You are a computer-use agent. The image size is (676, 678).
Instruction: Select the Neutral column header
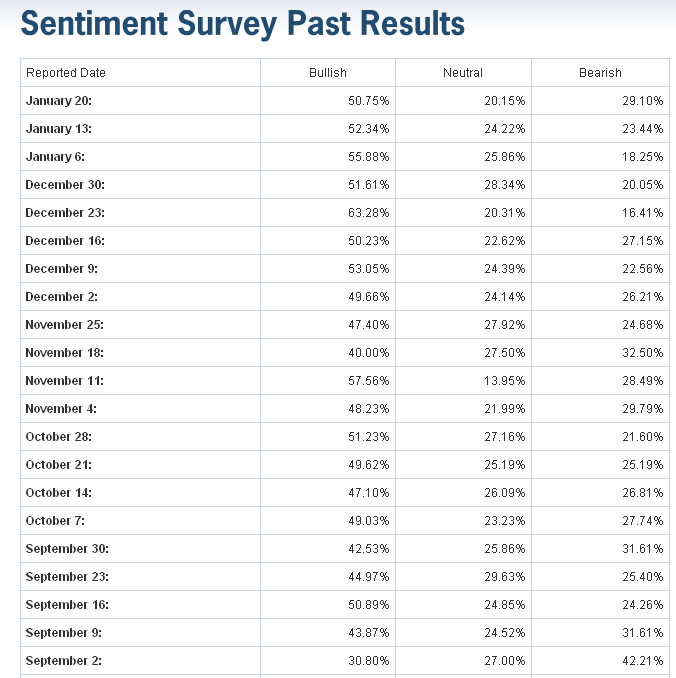(463, 73)
